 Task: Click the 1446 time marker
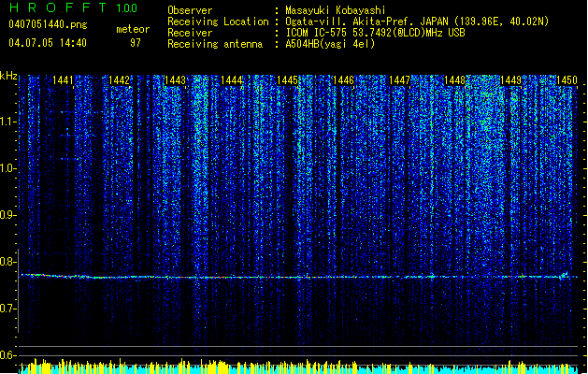[x=343, y=80]
